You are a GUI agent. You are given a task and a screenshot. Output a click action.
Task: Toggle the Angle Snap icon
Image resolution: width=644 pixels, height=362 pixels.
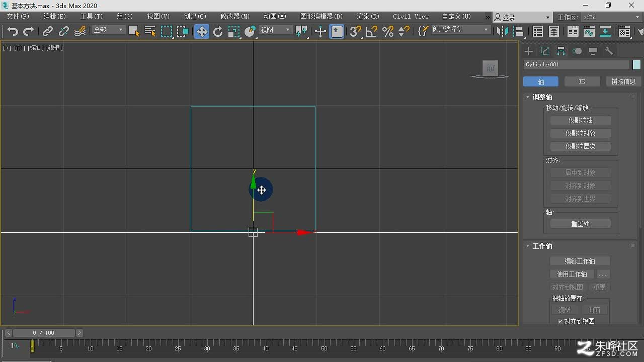coord(371,32)
